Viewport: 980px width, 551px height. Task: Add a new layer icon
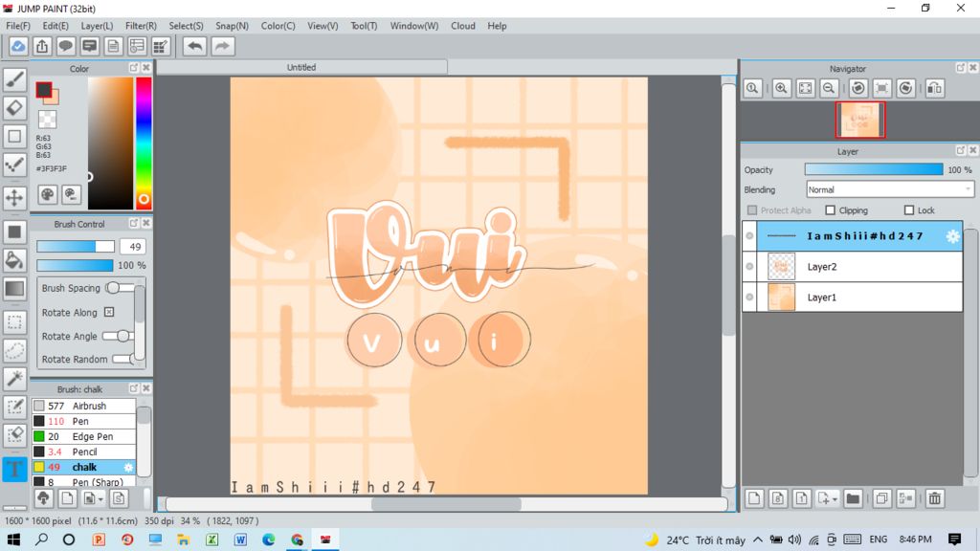[754, 498]
